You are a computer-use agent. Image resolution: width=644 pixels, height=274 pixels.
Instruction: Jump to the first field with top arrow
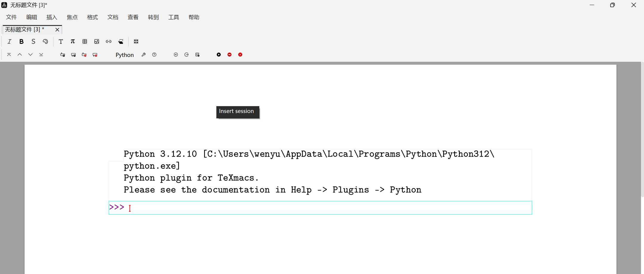pyautogui.click(x=9, y=55)
